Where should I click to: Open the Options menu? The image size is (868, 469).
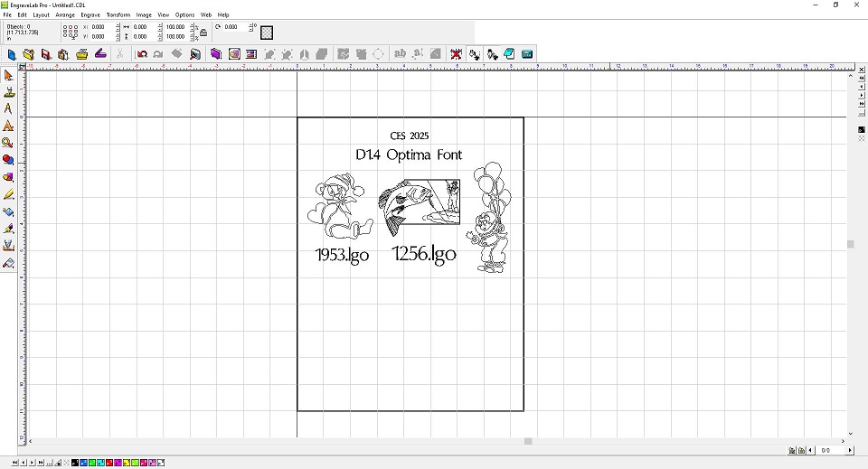(184, 15)
